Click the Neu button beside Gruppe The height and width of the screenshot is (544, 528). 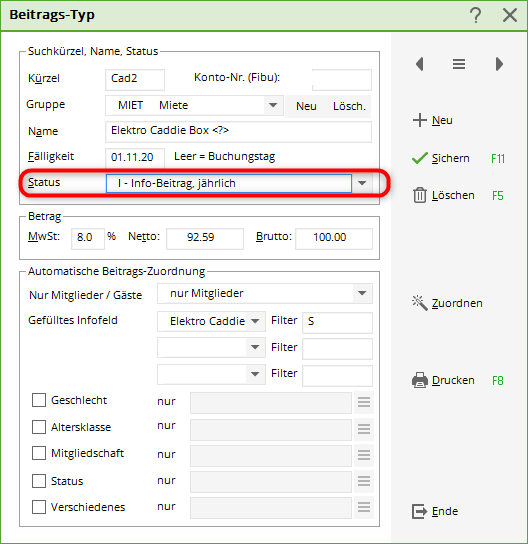306,106
